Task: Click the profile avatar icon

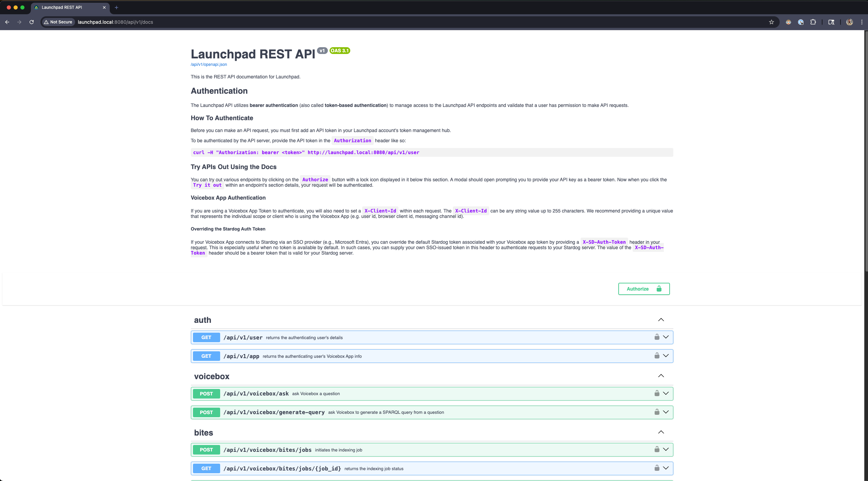Action: tap(849, 22)
